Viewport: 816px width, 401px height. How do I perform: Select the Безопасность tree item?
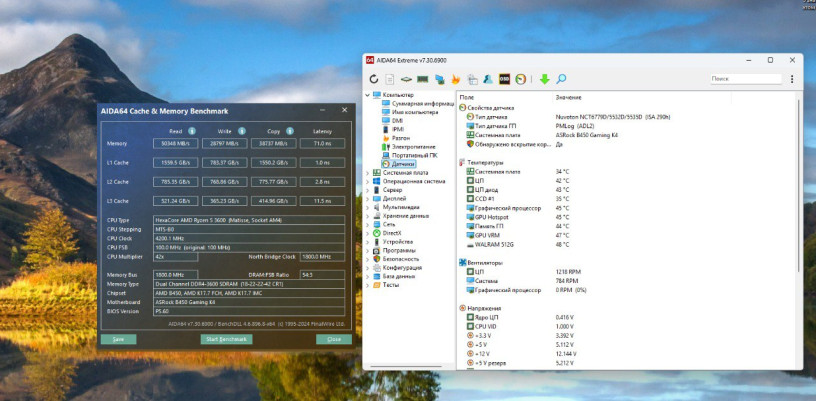[396, 258]
